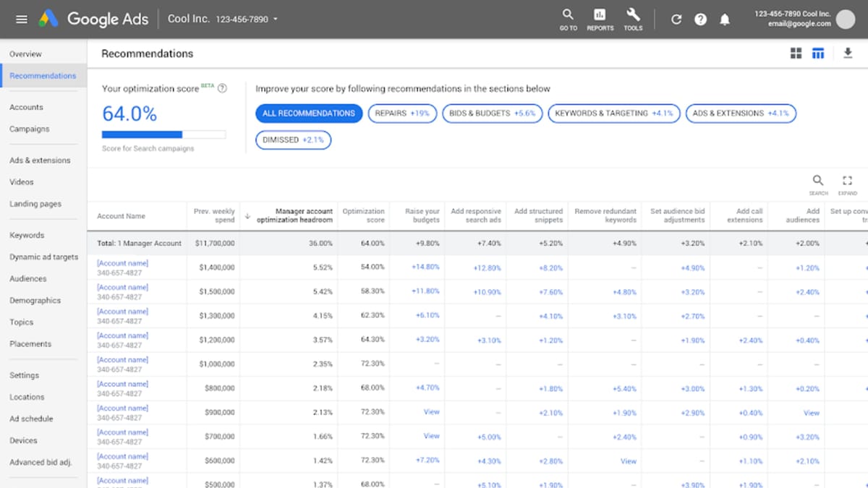Toggle the Repairs +19% filter chip
Image resolution: width=868 pixels, height=488 pixels.
[x=402, y=114]
